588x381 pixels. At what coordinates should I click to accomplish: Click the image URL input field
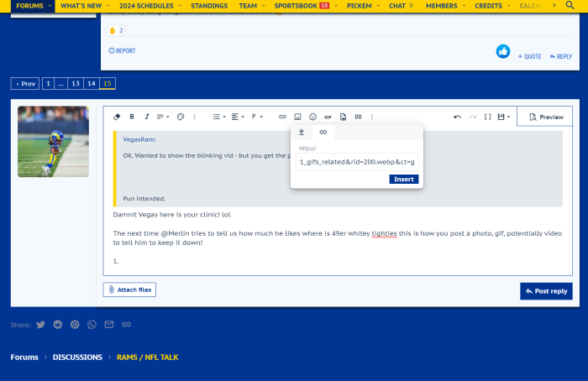click(357, 162)
